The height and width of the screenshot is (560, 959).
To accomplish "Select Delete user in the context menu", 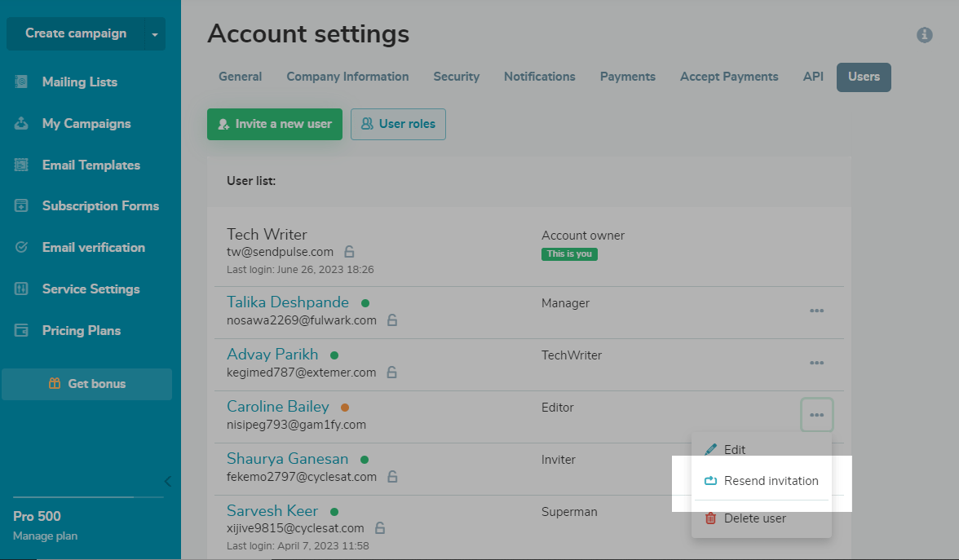I will [x=754, y=518].
